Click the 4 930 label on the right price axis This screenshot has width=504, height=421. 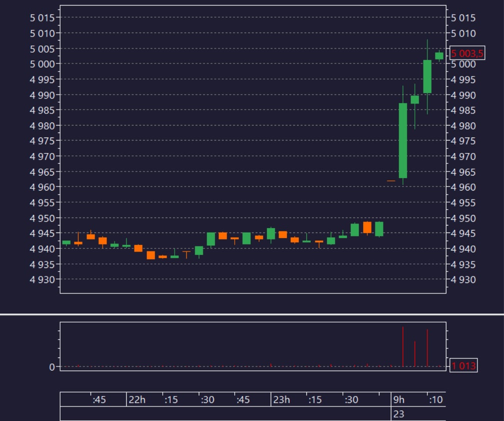[463, 279]
